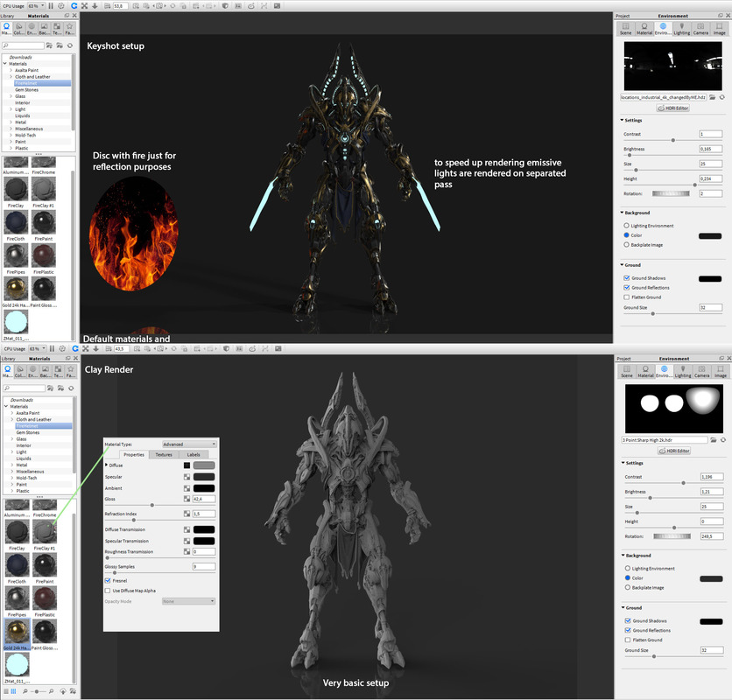The image size is (732, 700).
Task: Click the fullscreen arrows icon in bottom toolbar
Action: [86, 348]
